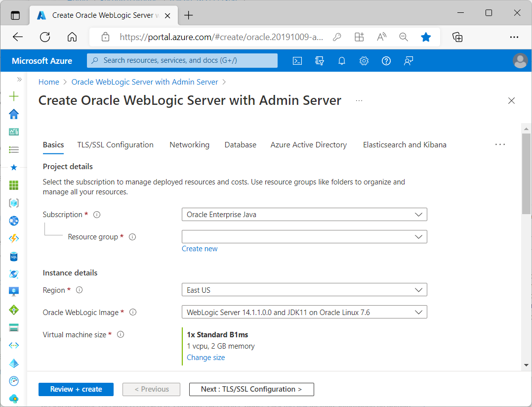This screenshot has height=407, width=532.
Task: Switch to Azure Active Directory tab
Action: 308,145
